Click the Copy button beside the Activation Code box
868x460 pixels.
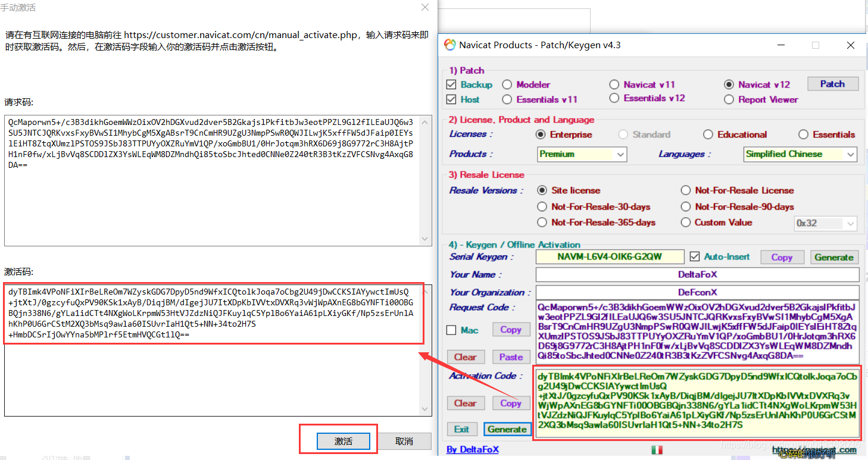click(x=511, y=403)
